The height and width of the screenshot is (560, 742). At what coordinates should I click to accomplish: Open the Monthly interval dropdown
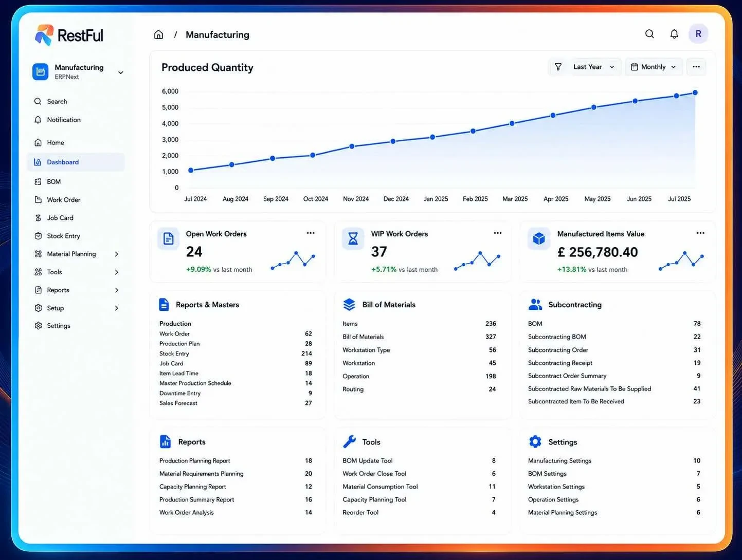point(654,67)
